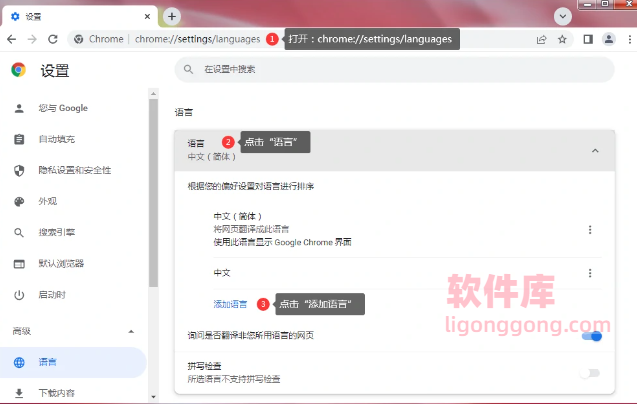This screenshot has width=637, height=404.
Task: Open 您与 Google in sidebar
Action: (x=63, y=108)
